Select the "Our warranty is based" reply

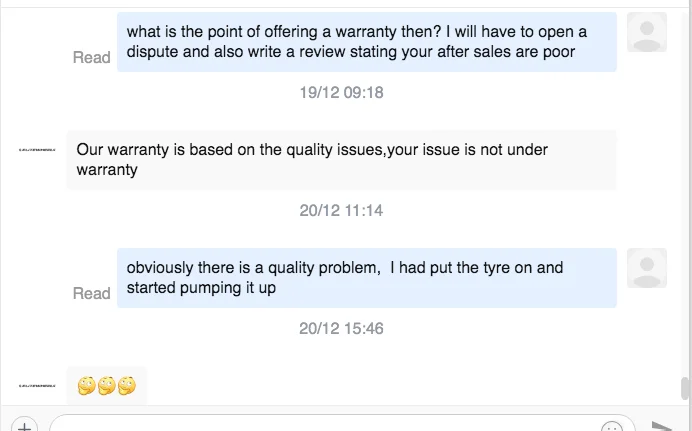point(340,160)
